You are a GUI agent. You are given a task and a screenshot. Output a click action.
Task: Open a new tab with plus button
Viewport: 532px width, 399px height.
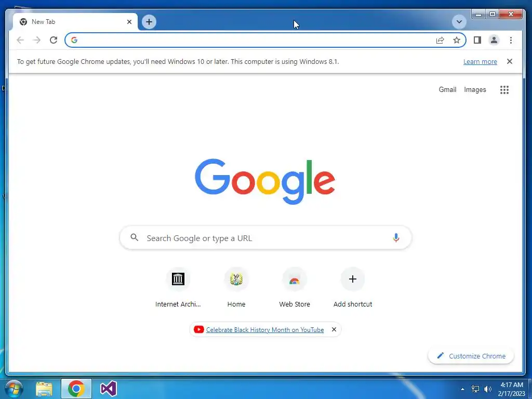tap(149, 22)
